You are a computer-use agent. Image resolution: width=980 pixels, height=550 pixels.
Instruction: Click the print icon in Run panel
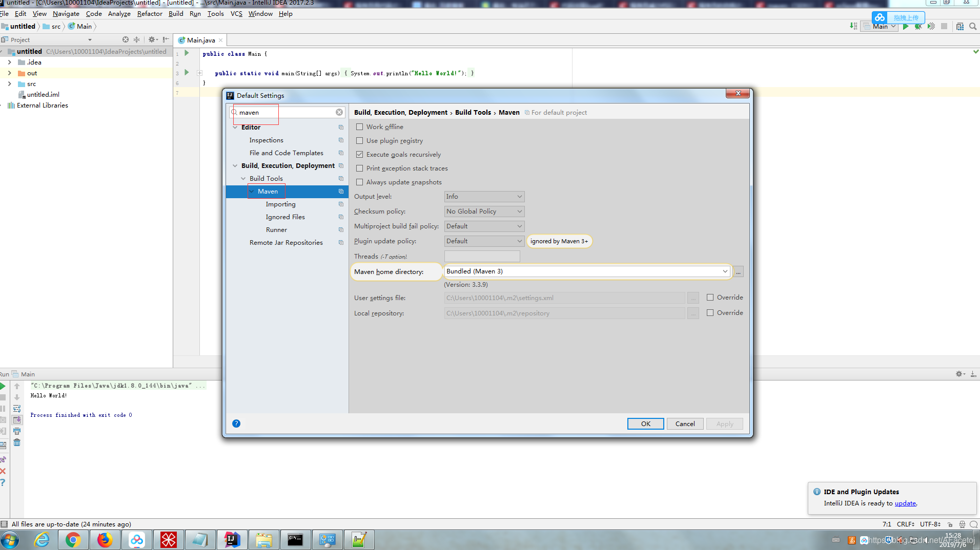tap(17, 431)
